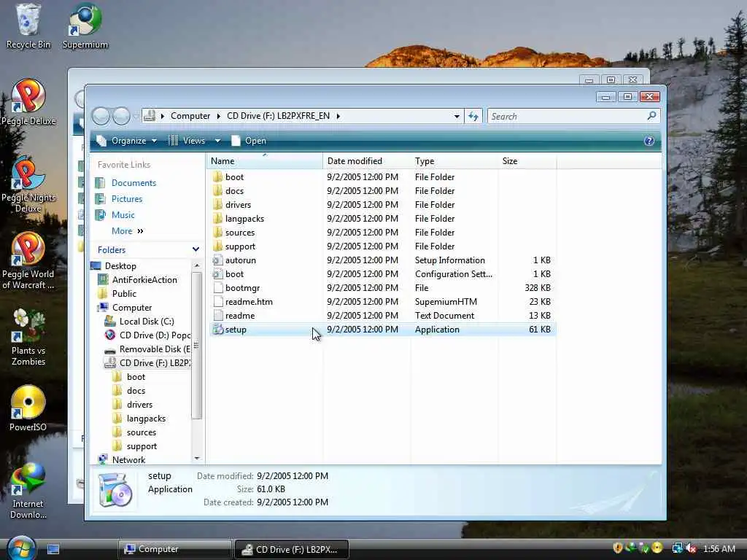This screenshot has height=560, width=747.
Task: Sort by the Date modified column header
Action: [366, 161]
